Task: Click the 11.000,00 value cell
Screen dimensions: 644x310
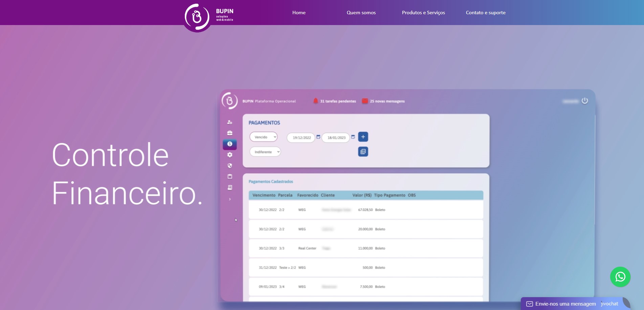Action: (365, 248)
